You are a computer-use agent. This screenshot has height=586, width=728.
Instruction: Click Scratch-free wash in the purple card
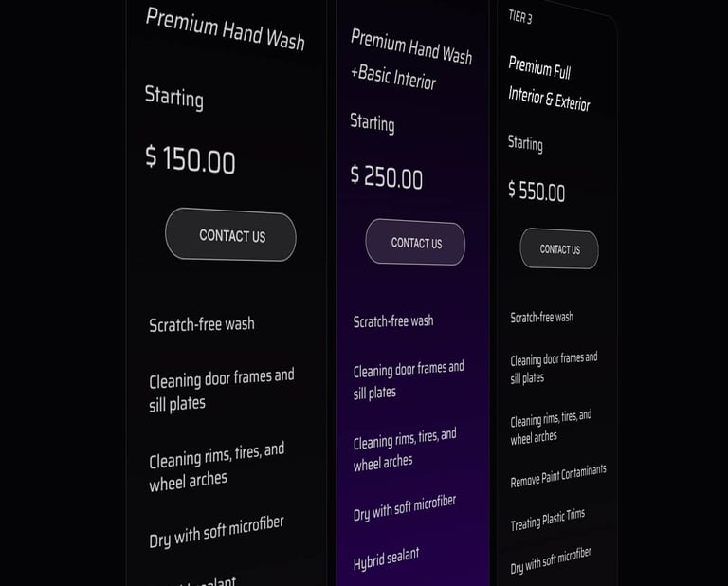[393, 321]
